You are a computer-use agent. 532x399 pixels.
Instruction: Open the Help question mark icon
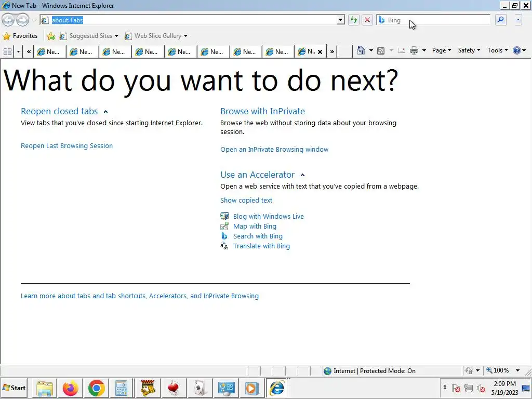click(x=517, y=50)
